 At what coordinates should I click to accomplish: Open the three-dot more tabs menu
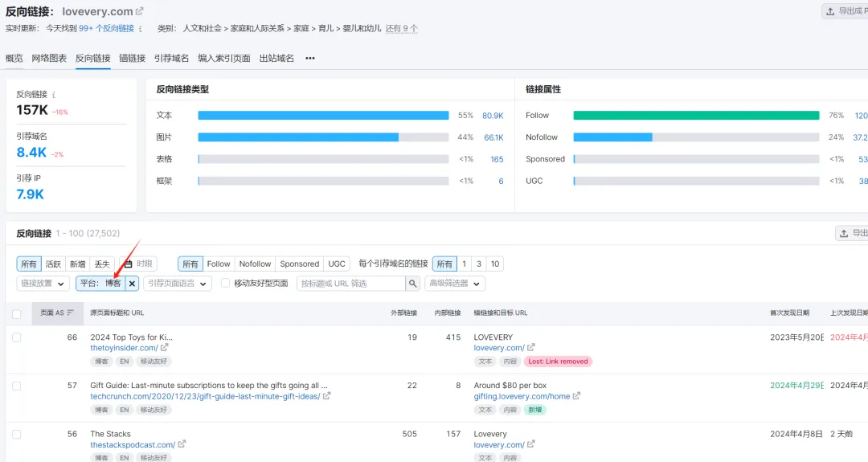[x=310, y=58]
